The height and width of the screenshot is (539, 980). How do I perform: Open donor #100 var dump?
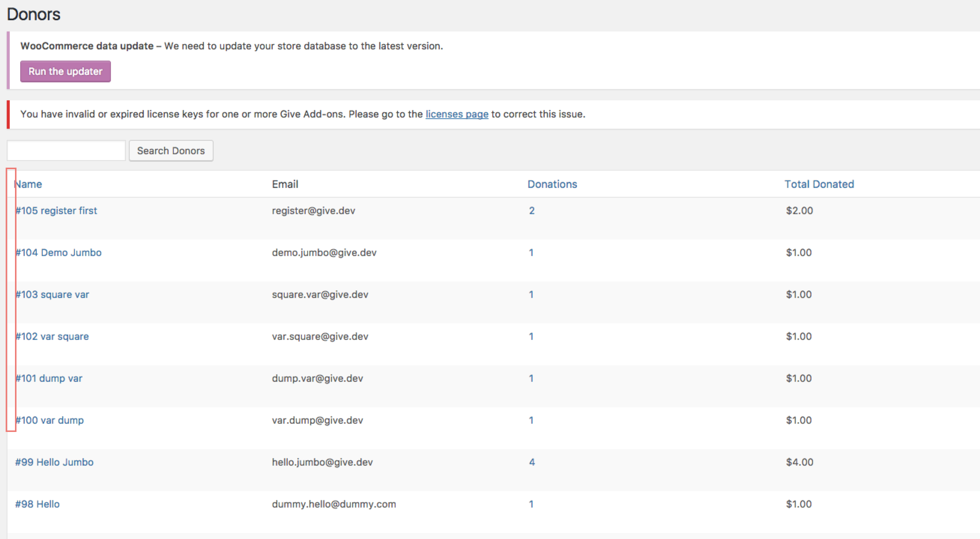click(x=49, y=420)
